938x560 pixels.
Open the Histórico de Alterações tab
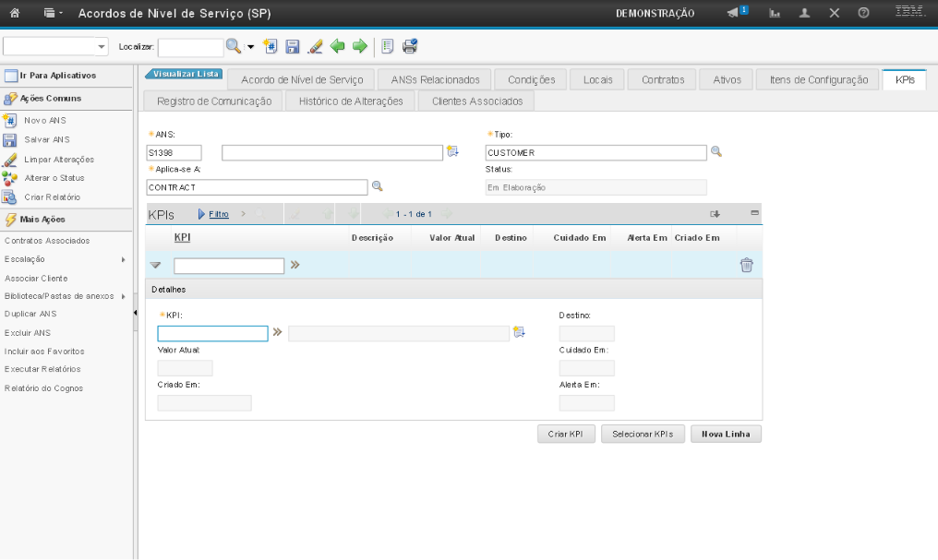[x=351, y=101]
